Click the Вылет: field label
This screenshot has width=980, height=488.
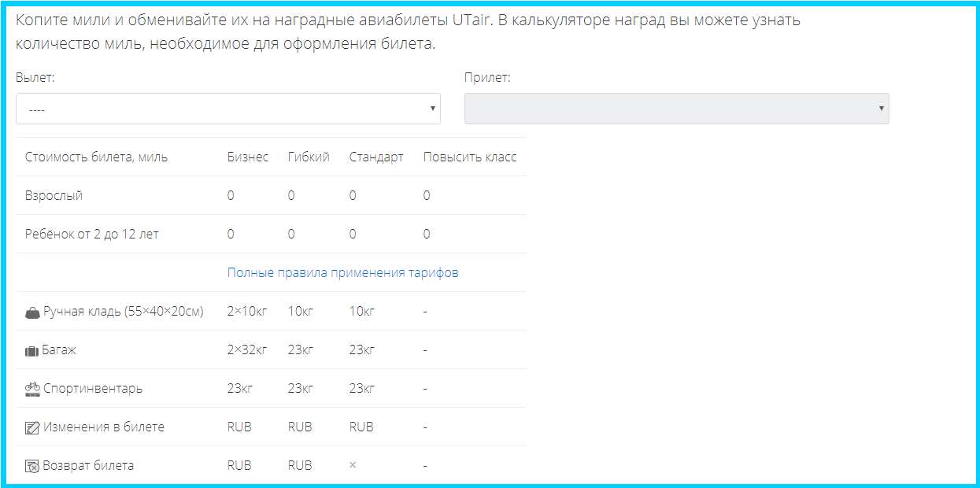pyautogui.click(x=35, y=78)
